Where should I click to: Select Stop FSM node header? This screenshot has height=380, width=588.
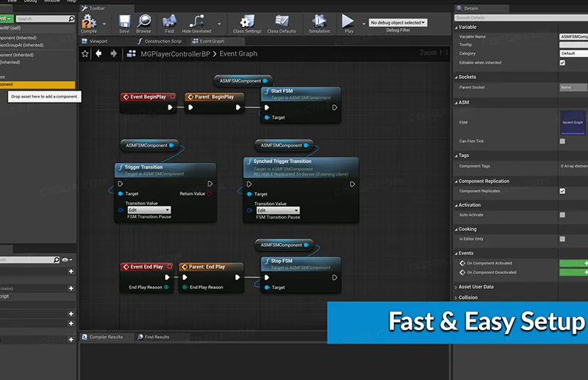301,264
